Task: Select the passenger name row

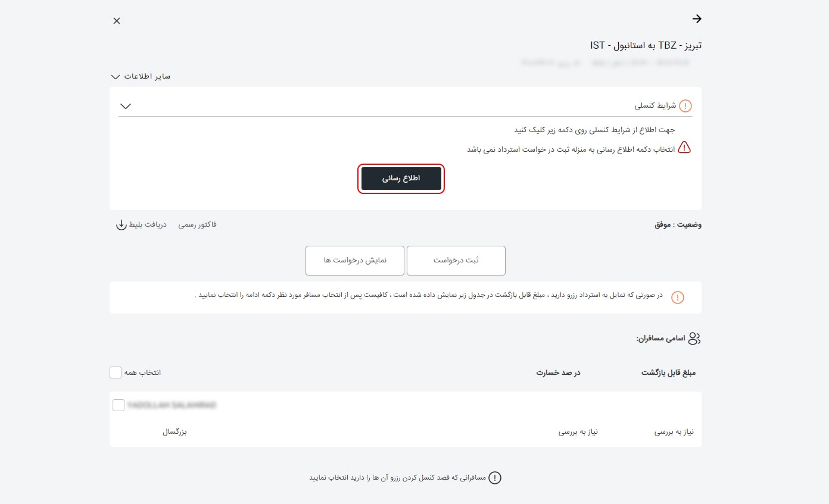Action: point(173,405)
